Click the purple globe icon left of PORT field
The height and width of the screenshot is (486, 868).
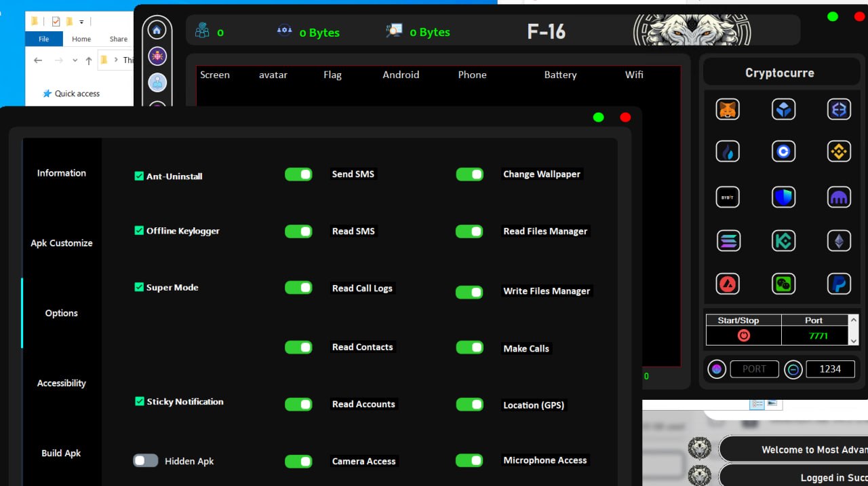[717, 369]
